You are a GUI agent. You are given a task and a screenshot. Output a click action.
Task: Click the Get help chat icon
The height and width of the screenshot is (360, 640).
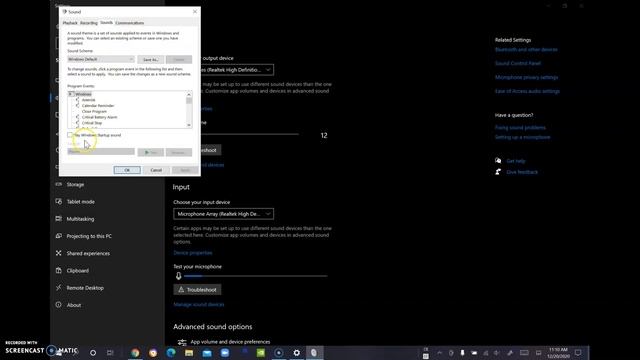(x=498, y=160)
